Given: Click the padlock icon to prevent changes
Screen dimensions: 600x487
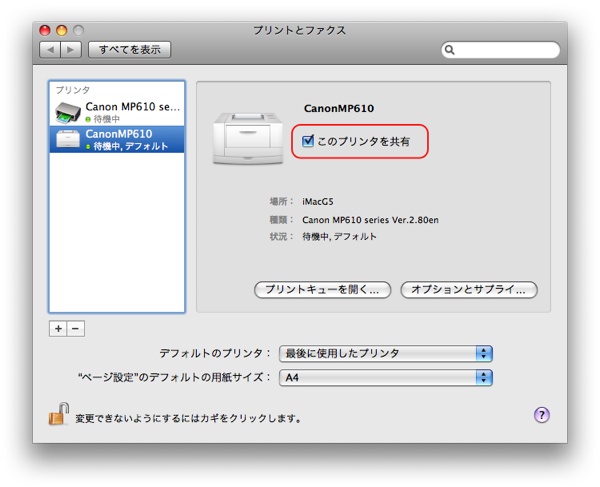Looking at the screenshot, I should coord(59,414).
